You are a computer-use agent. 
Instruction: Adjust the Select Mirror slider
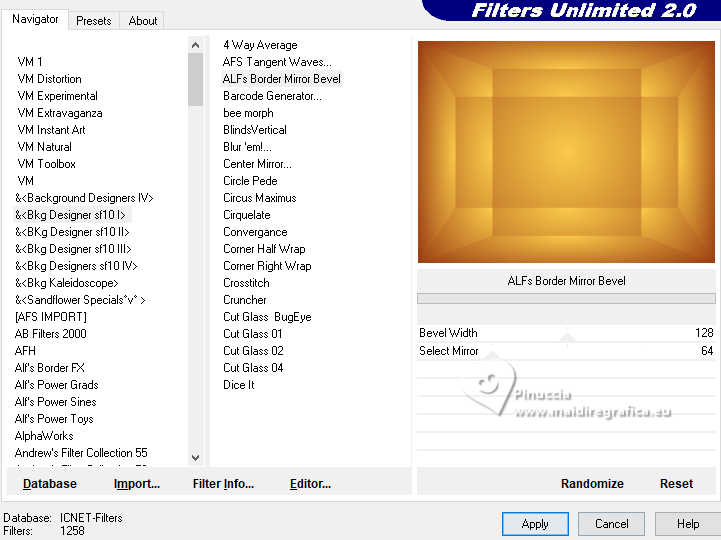click(x=492, y=356)
